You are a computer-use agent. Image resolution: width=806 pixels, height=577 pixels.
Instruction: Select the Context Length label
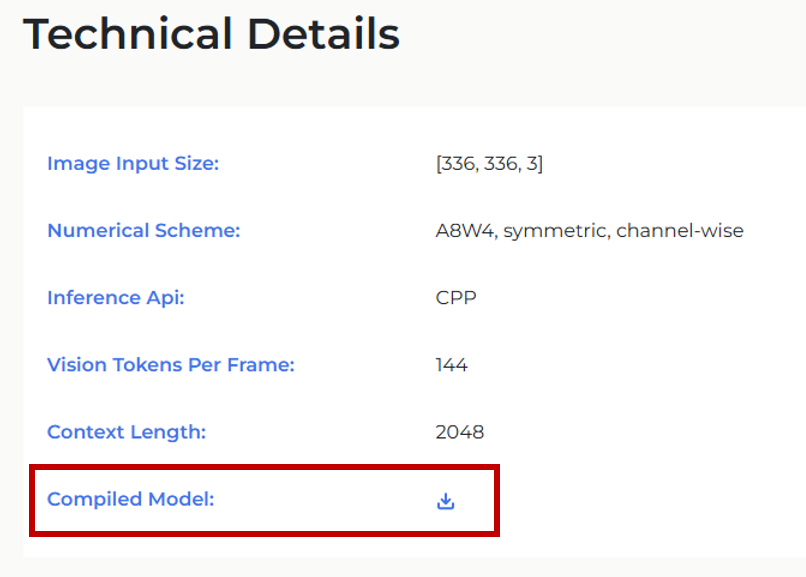click(126, 432)
